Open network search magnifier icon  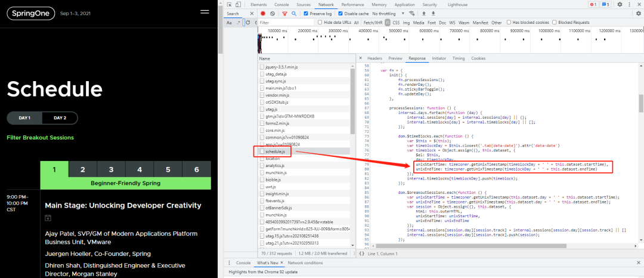click(293, 14)
